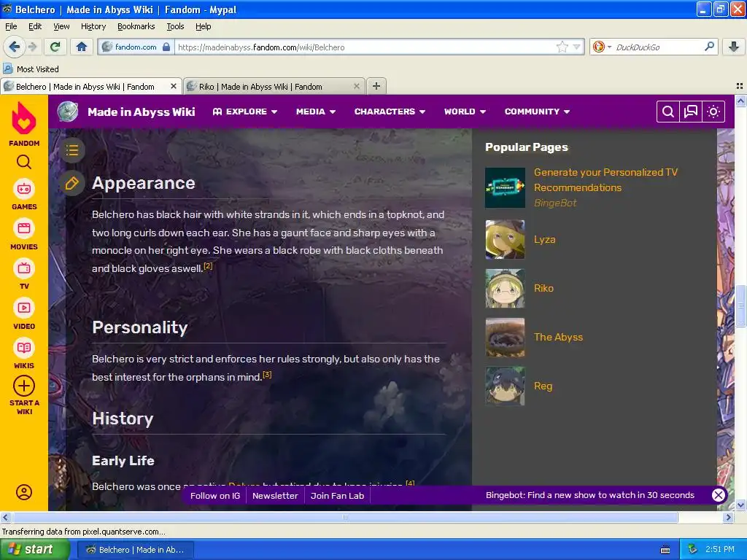The image size is (747, 560).
Task: Go to browser home page icon
Action: [x=82, y=47]
